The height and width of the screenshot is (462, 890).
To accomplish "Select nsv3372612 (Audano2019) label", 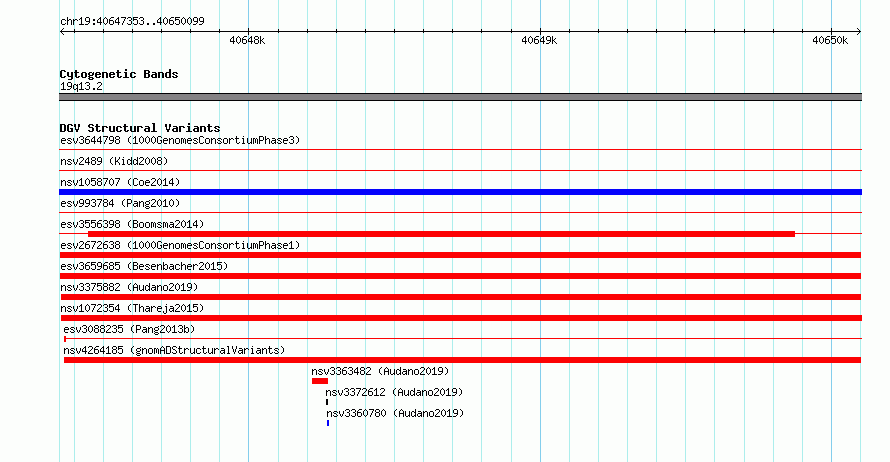I will [x=394, y=392].
